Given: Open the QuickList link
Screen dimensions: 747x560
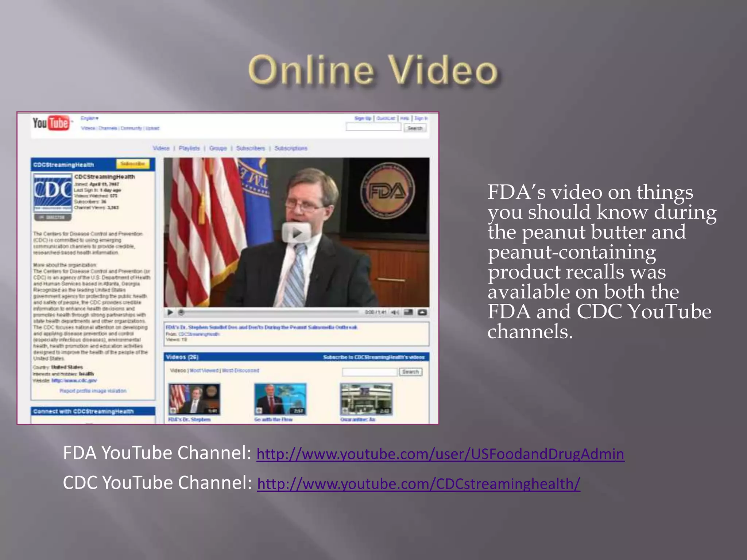Looking at the screenshot, I should (x=386, y=118).
